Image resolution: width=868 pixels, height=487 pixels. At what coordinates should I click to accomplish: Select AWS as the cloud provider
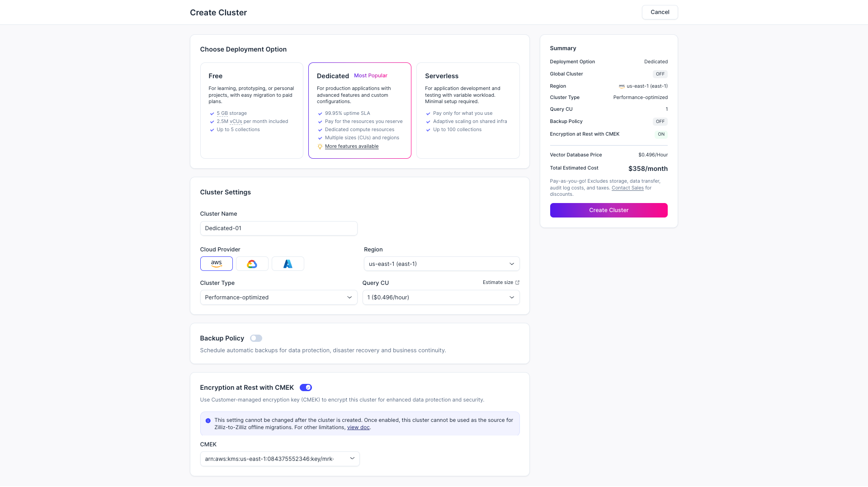point(216,264)
